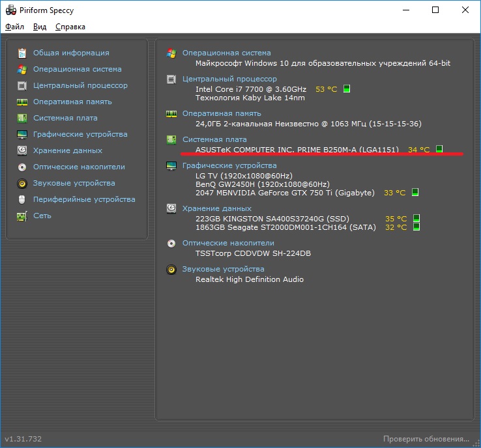Screen dimensions: 481x448
Task: Click the LG TV (1920x1080@60Hz) line
Action: coord(244,176)
